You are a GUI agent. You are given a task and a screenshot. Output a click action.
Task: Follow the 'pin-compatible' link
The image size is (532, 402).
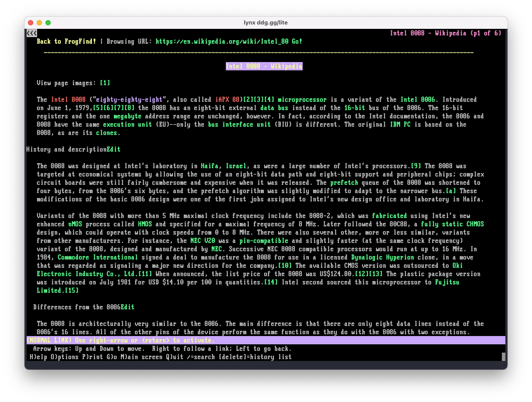[x=264, y=241]
